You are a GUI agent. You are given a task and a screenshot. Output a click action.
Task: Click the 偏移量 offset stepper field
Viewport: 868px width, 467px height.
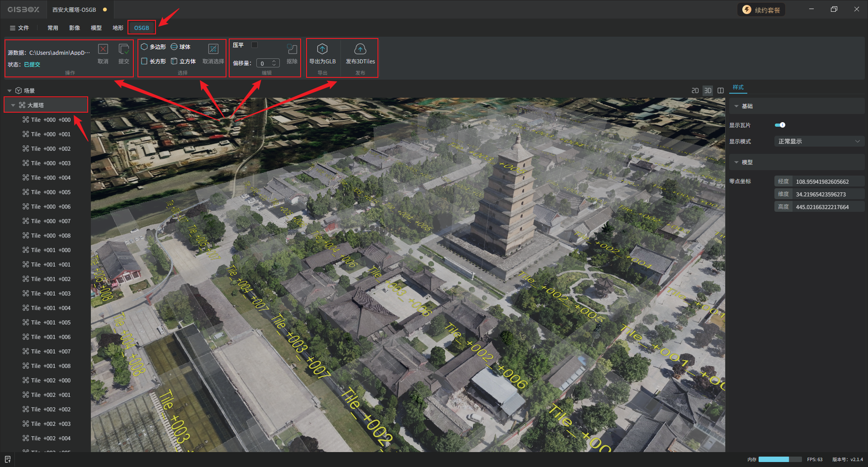click(x=268, y=63)
